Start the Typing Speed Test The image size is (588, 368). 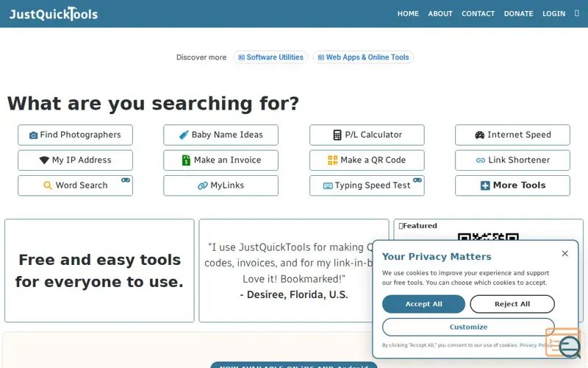click(x=367, y=185)
